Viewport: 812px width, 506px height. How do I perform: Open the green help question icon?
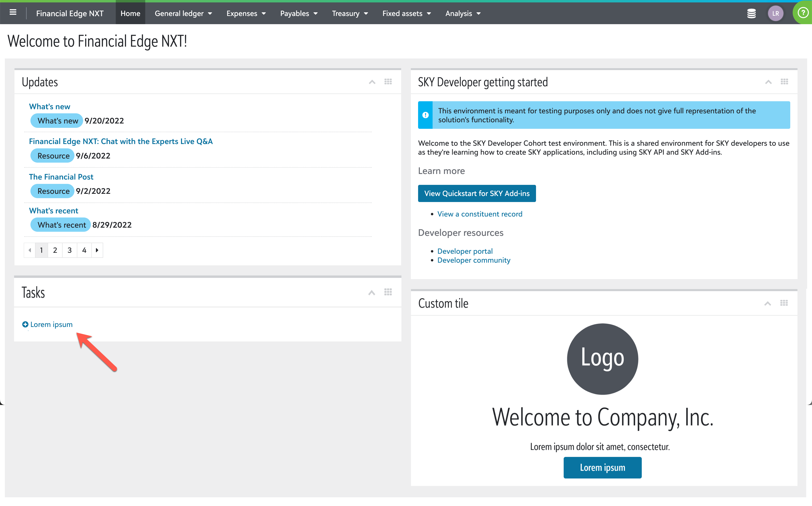803,13
